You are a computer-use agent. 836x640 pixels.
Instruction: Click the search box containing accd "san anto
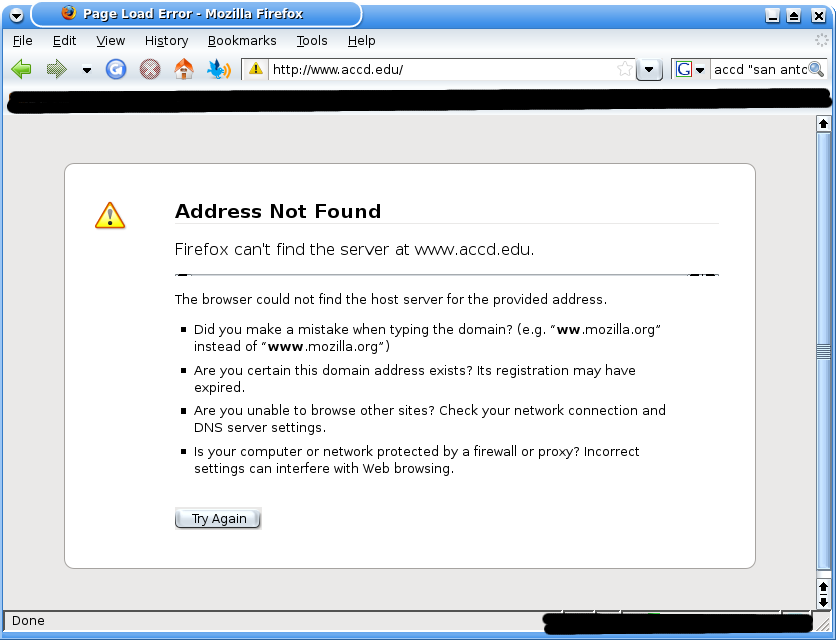click(x=759, y=69)
